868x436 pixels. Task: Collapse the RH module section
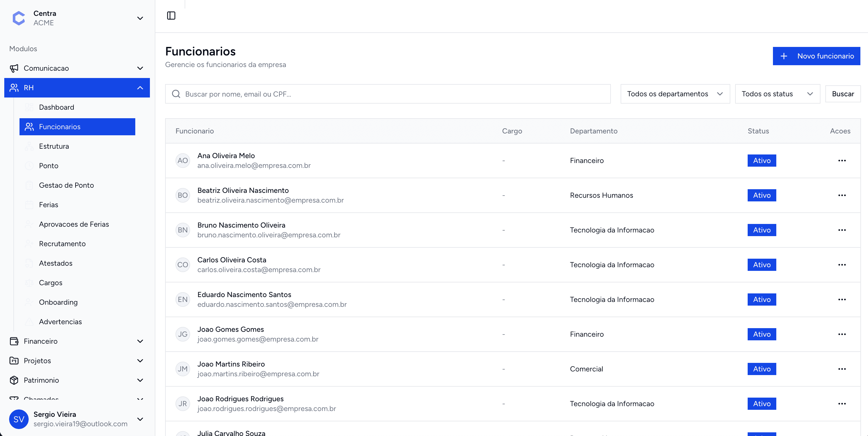(x=140, y=88)
